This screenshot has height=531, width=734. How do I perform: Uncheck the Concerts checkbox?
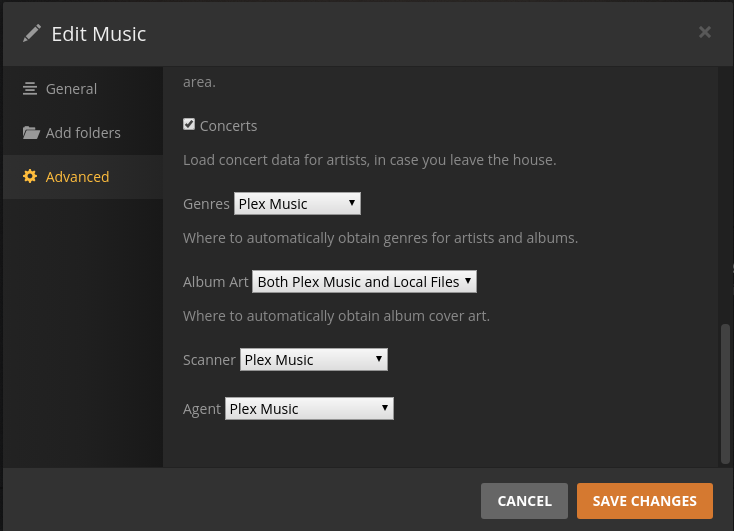[189, 125]
